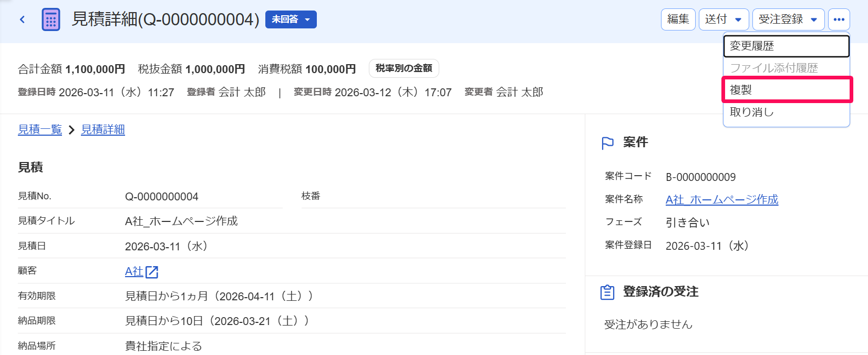Click the consumption tax 100,000円

(330, 69)
